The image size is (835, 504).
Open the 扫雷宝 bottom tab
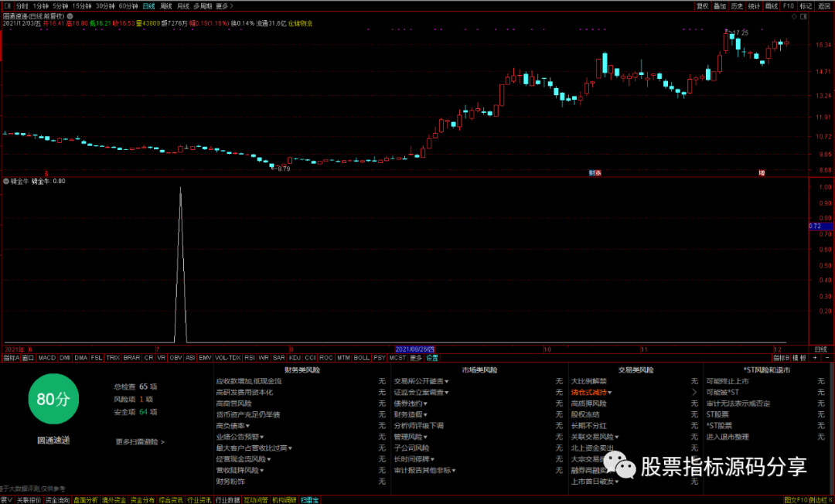click(310, 500)
